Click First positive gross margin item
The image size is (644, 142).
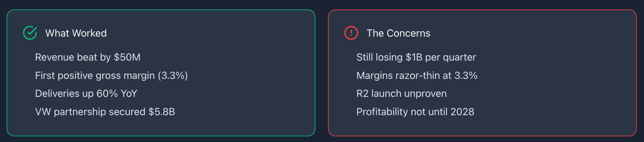111,75
